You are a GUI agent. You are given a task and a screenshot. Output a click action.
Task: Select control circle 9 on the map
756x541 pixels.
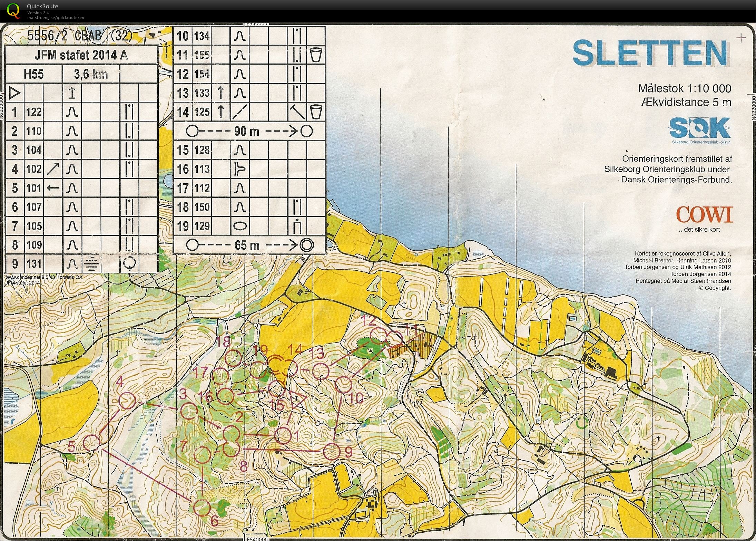(x=332, y=451)
